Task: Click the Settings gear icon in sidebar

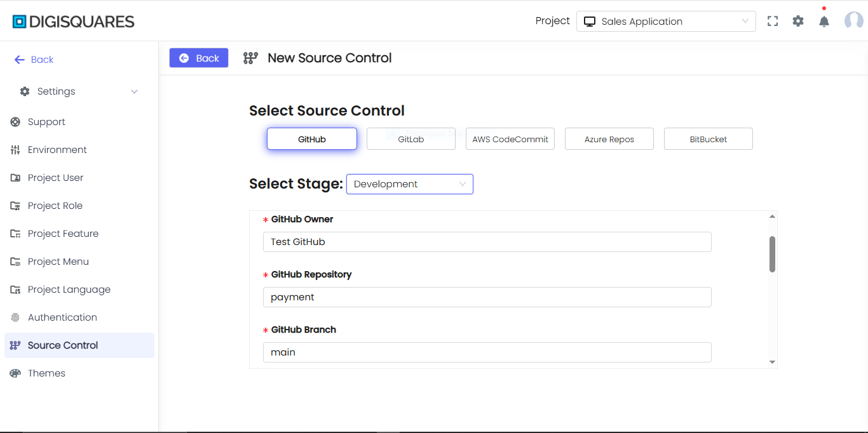Action: [25, 91]
